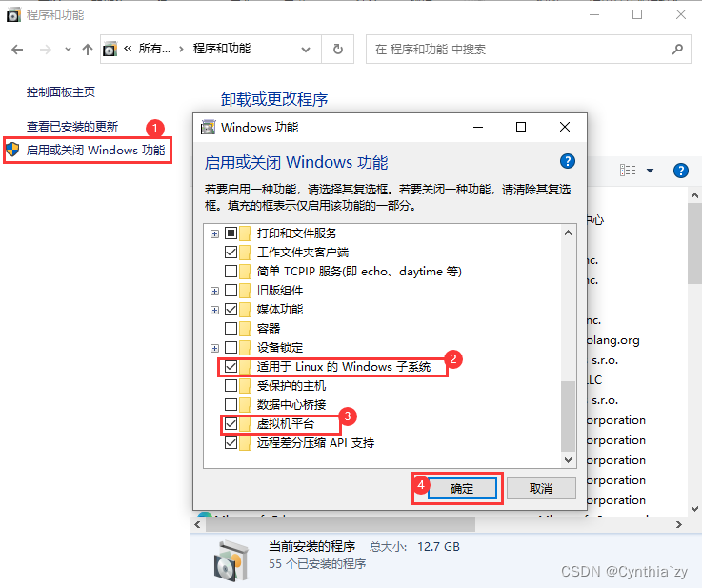The height and width of the screenshot is (588, 702).
Task: Click feature list scrollbar thumb
Action: [568, 416]
